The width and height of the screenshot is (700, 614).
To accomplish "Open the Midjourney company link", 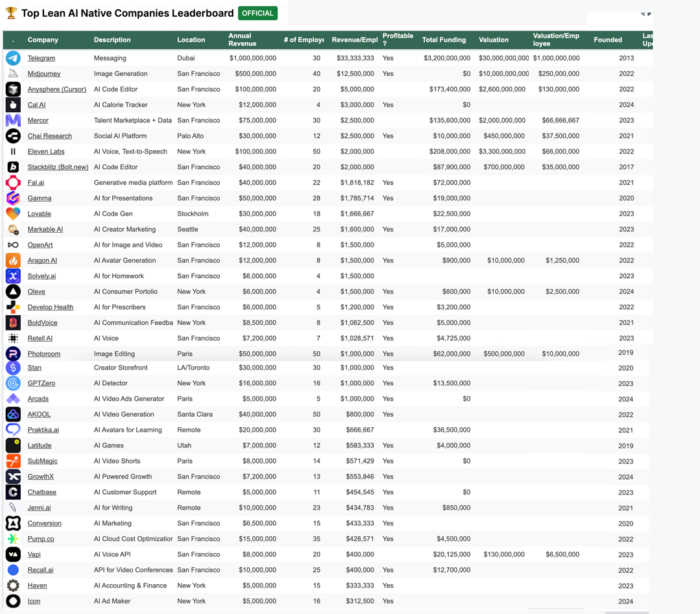I will pos(44,74).
